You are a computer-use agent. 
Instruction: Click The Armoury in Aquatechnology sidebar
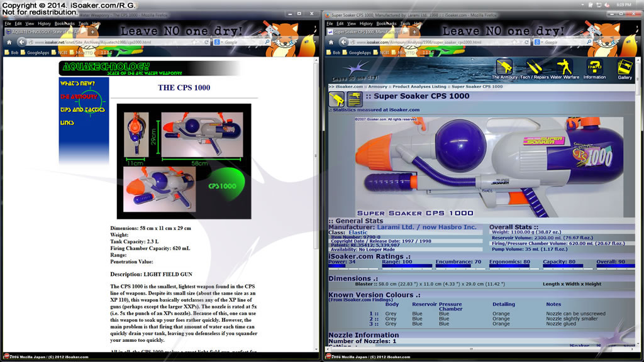[x=79, y=96]
